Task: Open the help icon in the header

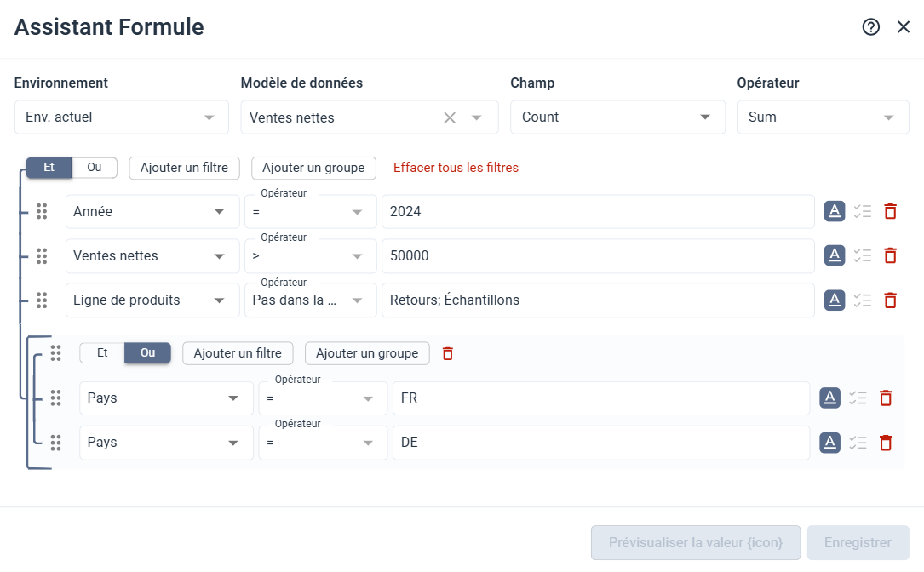Action: click(x=870, y=27)
